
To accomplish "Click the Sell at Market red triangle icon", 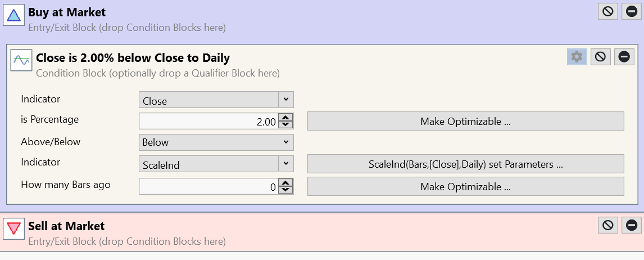I will point(13,229).
